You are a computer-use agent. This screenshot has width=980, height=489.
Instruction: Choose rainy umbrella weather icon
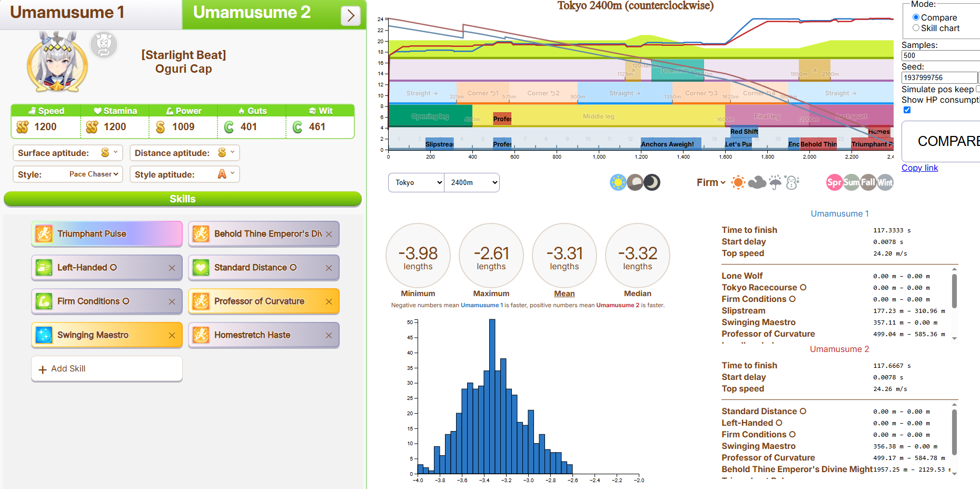(775, 182)
